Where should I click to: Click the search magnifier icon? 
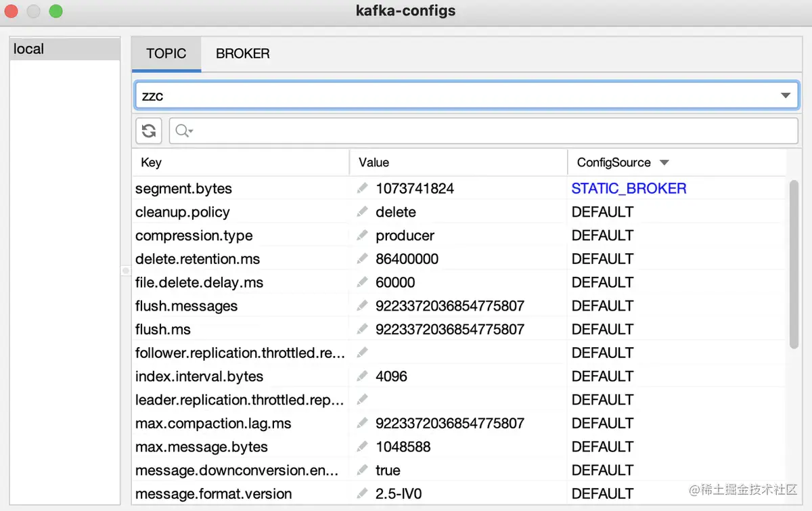(x=181, y=131)
